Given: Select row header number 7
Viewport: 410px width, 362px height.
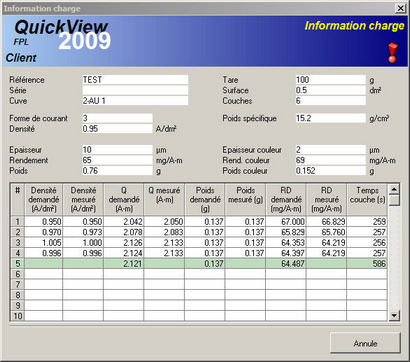Looking at the screenshot, I should coord(18,284).
